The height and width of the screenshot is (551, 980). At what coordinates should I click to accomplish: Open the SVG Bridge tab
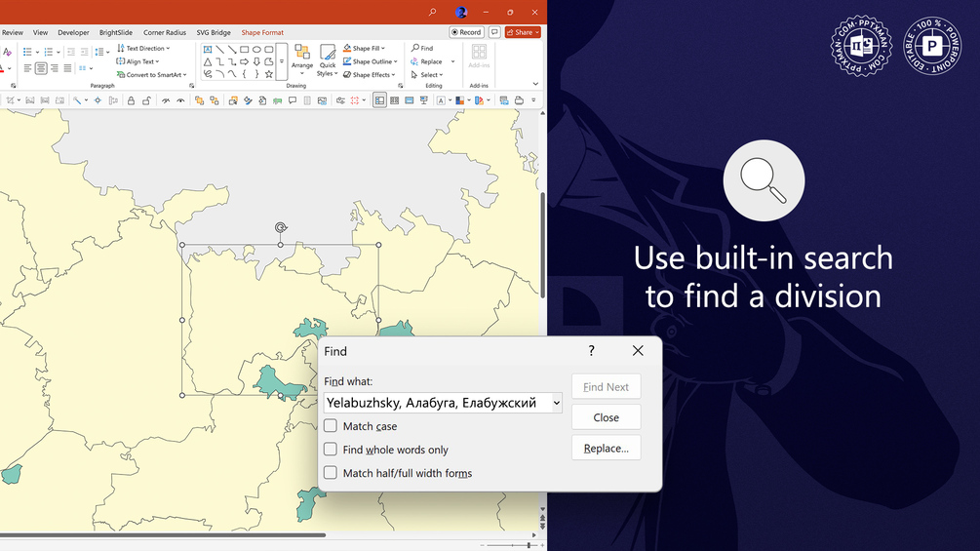click(x=214, y=32)
